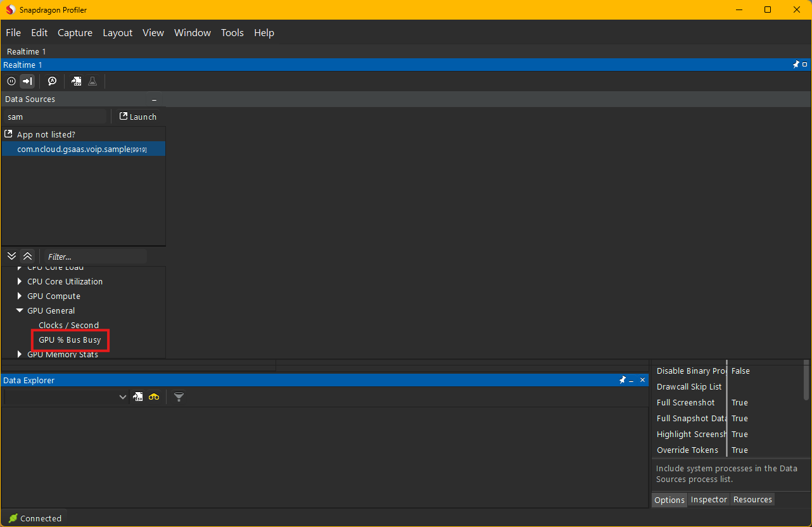Click the Launch button
The height and width of the screenshot is (527, 812).
pyautogui.click(x=138, y=117)
